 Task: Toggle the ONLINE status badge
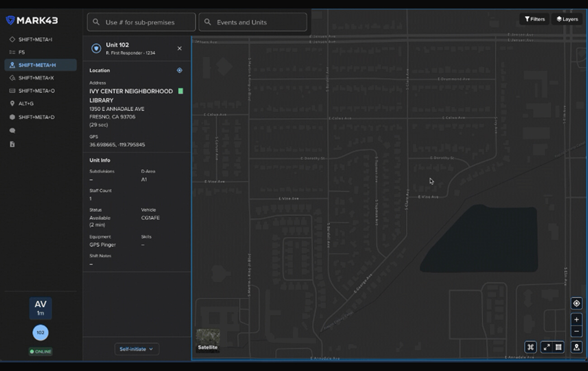41,352
